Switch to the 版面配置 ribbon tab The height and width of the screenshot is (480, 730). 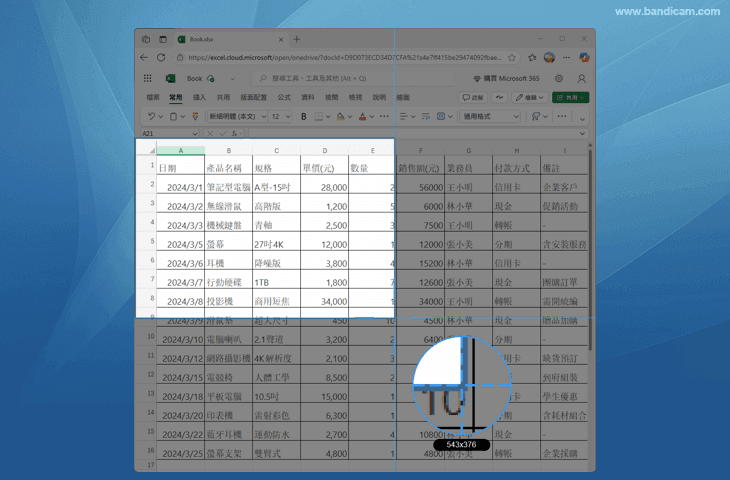click(x=254, y=97)
